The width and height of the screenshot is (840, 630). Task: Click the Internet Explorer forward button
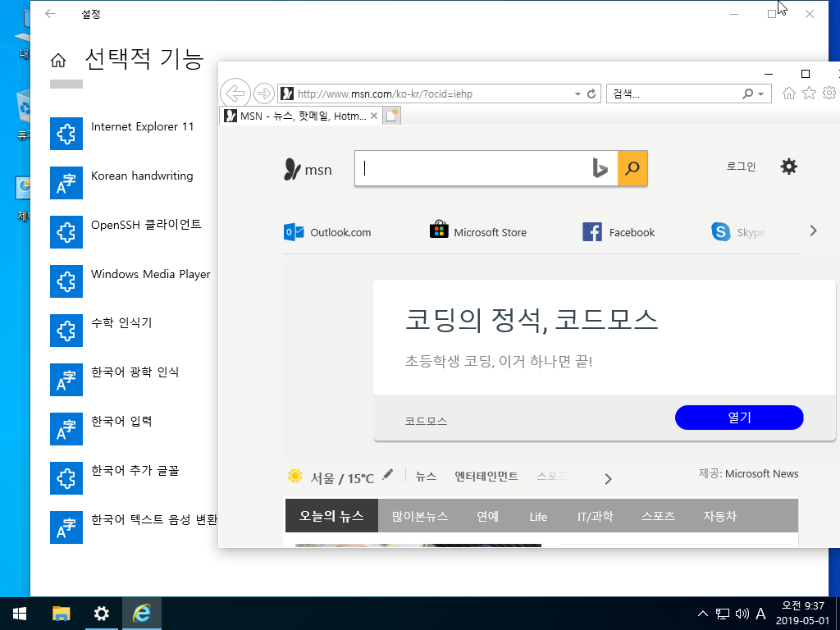[x=263, y=94]
